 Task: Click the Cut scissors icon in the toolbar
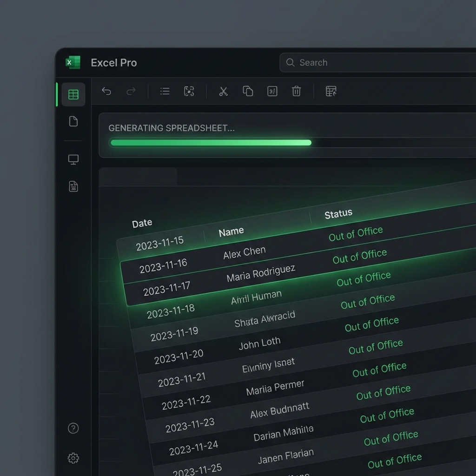tap(223, 91)
